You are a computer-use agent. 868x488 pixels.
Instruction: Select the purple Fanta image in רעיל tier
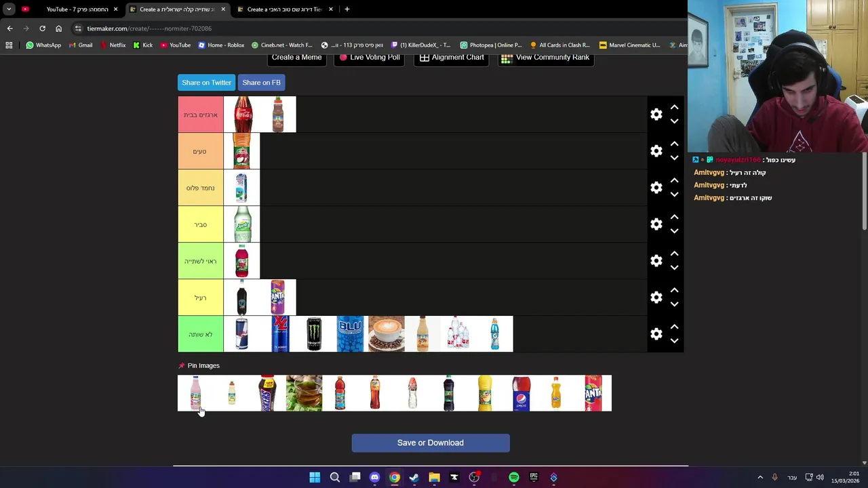(x=278, y=298)
